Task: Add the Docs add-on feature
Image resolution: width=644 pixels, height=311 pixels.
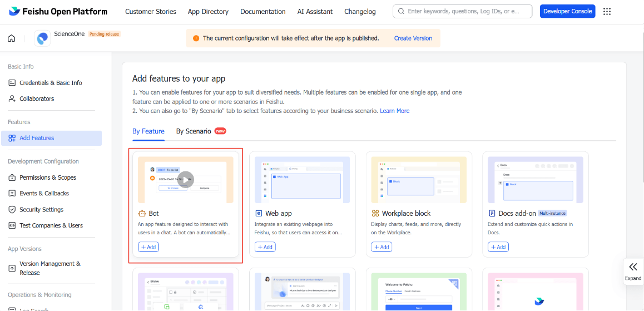Action: [498, 247]
